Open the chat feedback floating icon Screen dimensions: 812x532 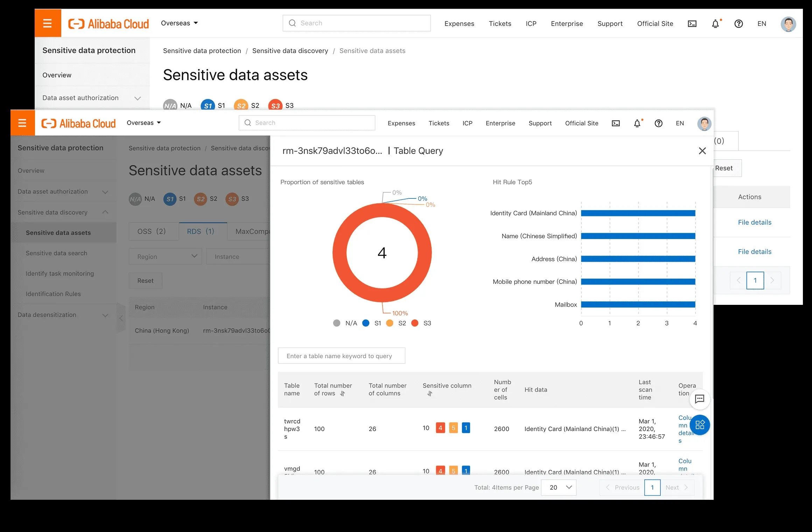pos(699,399)
